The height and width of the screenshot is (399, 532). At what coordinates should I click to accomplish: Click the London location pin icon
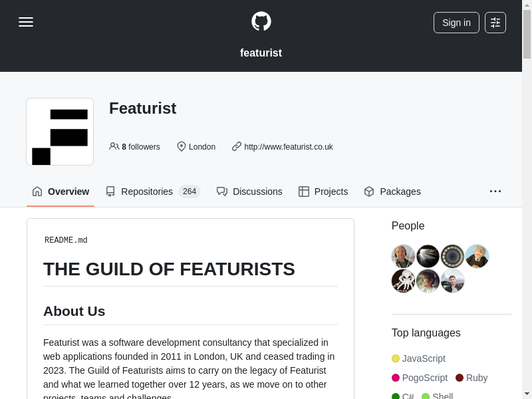click(182, 146)
